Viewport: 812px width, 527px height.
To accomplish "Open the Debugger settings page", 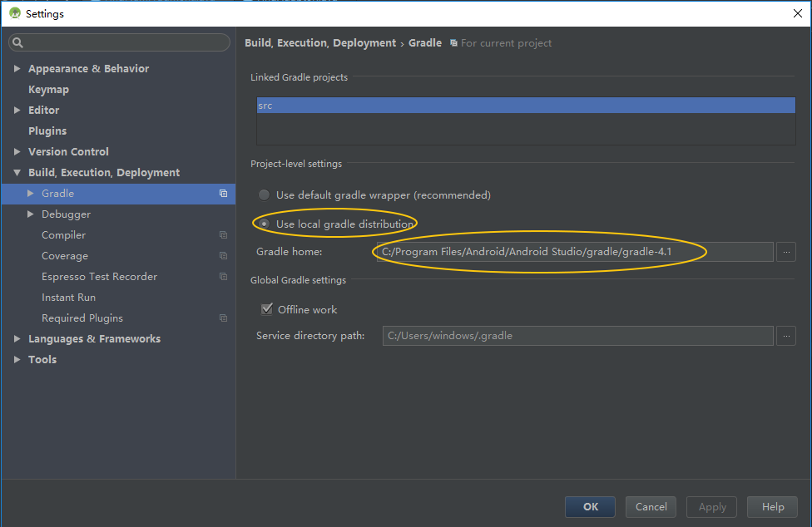I will click(x=67, y=214).
